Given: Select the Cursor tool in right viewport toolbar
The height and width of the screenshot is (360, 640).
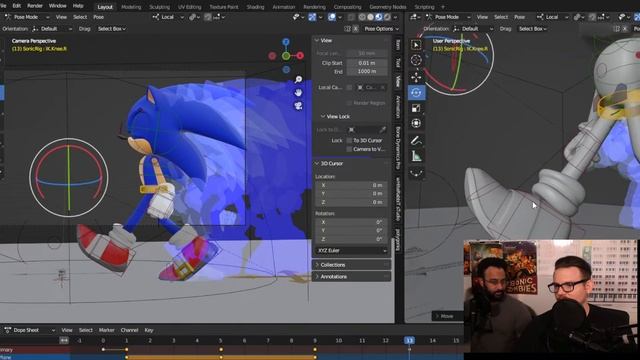Looking at the screenshot, I should (x=416, y=60).
